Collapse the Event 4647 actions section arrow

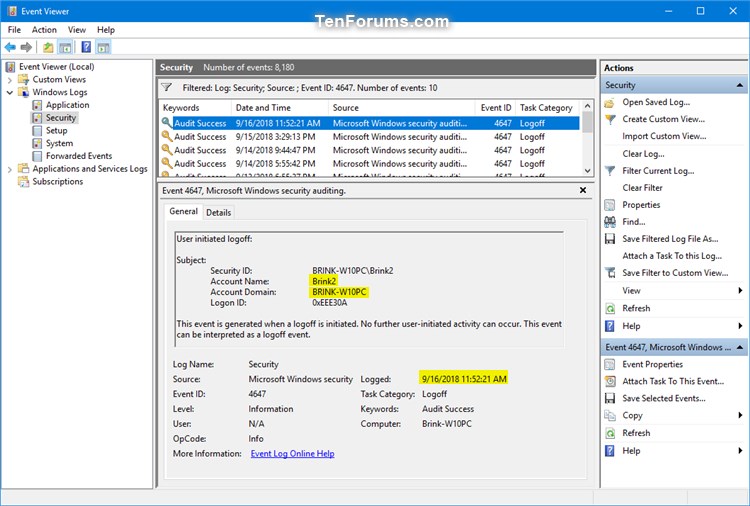click(739, 347)
